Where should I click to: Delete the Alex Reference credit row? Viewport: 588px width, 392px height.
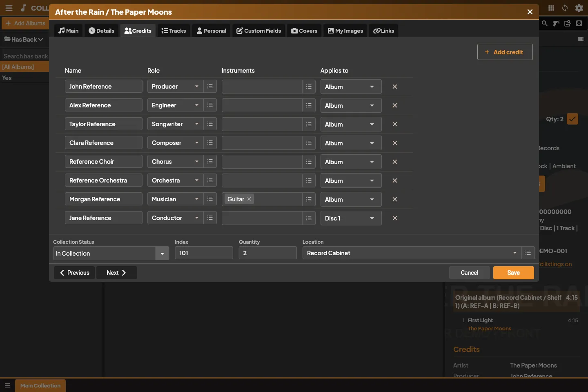click(x=395, y=105)
